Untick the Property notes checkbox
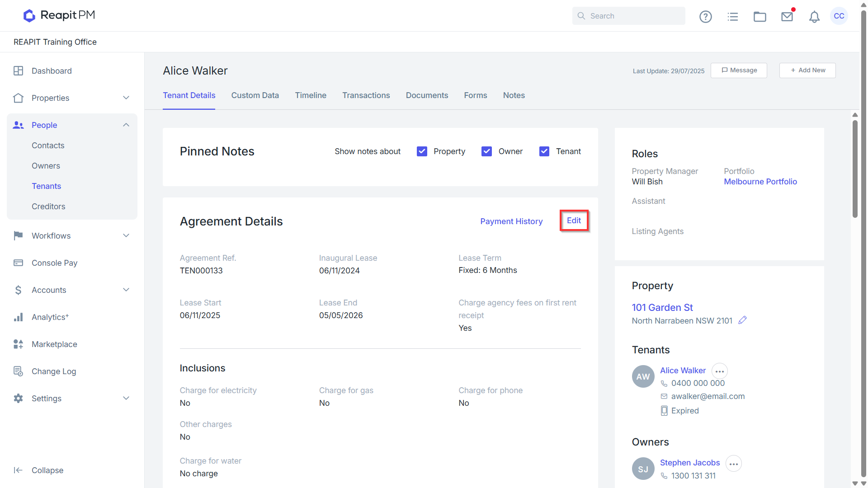This screenshot has height=488, width=868. (x=422, y=151)
